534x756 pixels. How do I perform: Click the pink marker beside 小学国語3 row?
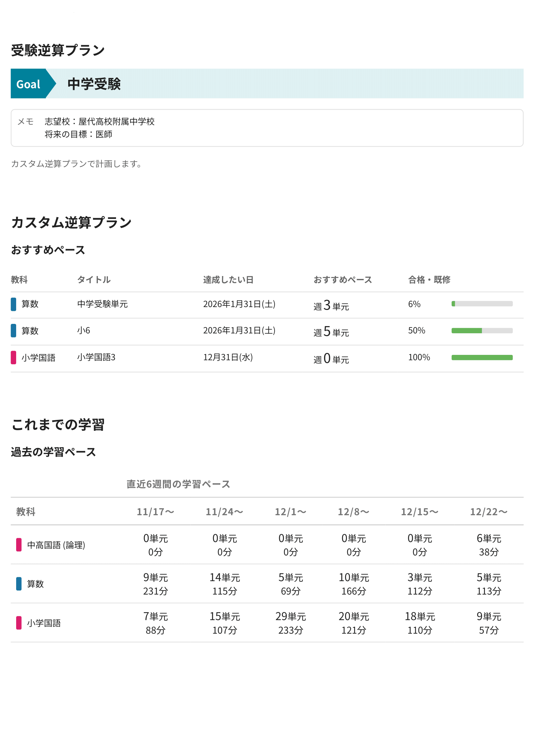click(14, 357)
